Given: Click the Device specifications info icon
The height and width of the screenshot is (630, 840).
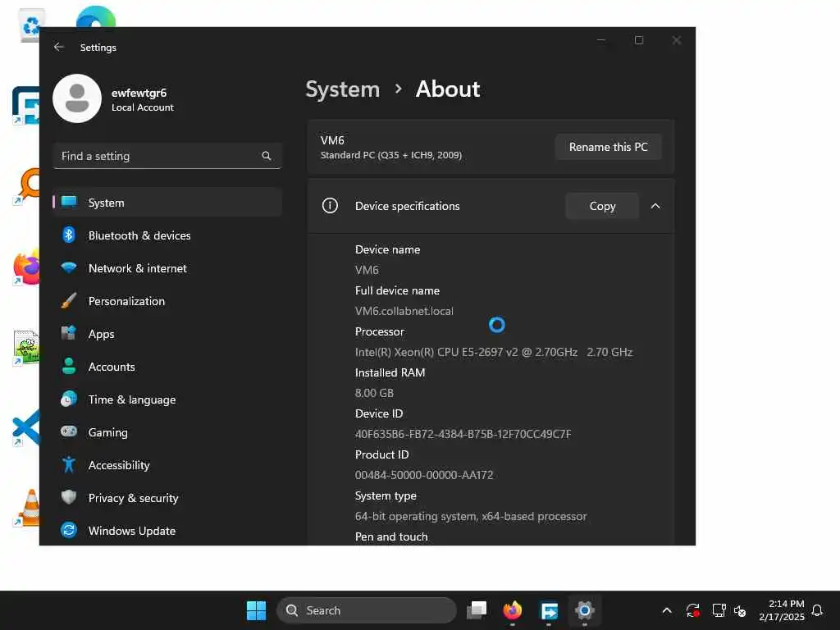Looking at the screenshot, I should (x=330, y=206).
